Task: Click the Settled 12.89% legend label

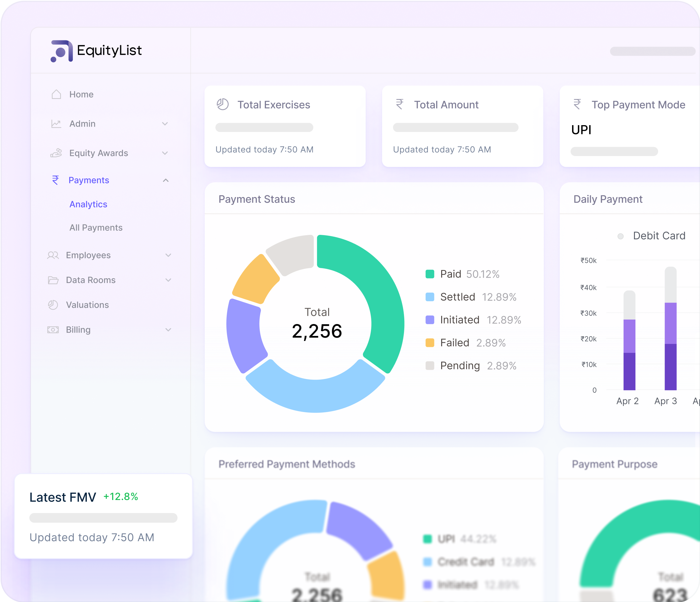Action: 478,297
